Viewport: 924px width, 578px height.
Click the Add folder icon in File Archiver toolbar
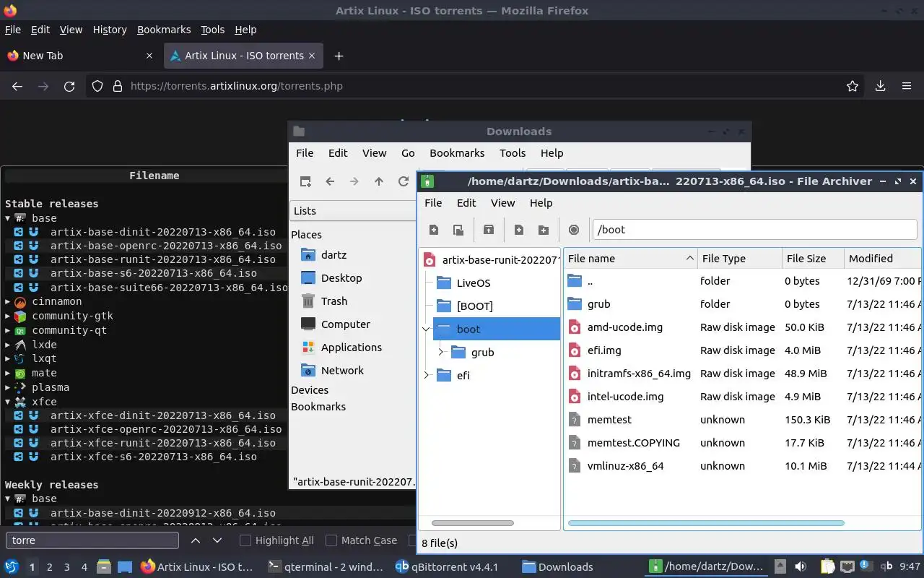[544, 230]
